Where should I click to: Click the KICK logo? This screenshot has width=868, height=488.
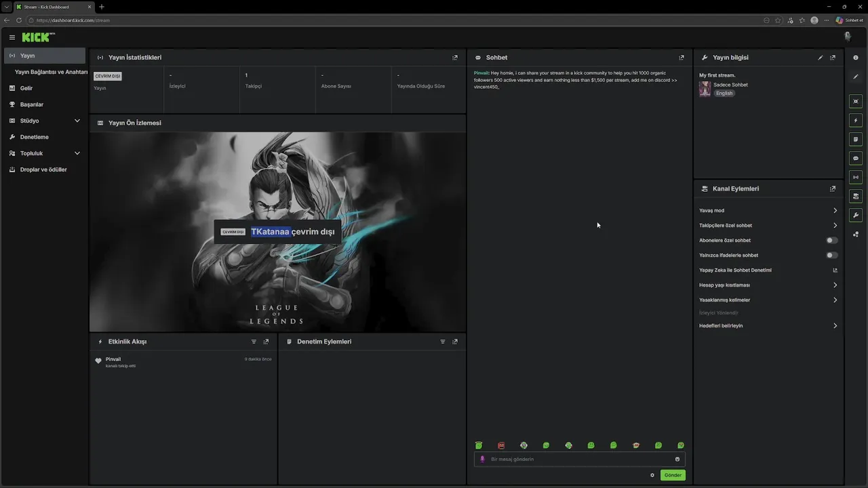[x=37, y=37]
